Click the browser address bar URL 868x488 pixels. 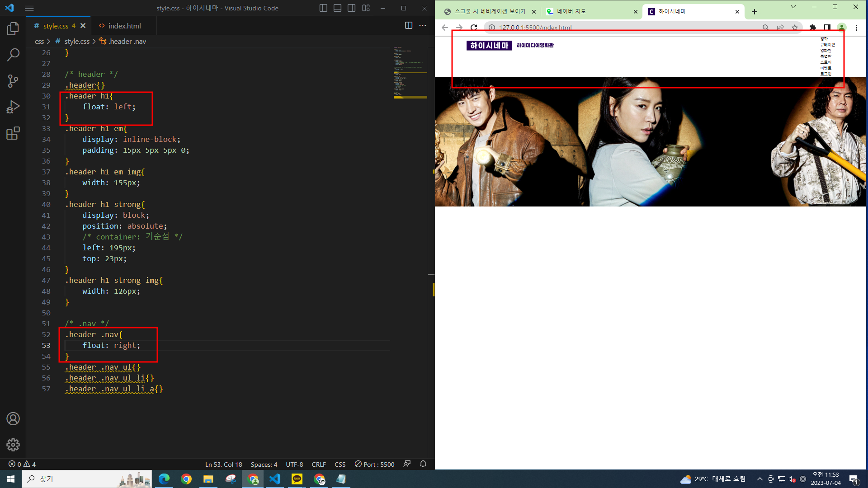click(x=535, y=28)
